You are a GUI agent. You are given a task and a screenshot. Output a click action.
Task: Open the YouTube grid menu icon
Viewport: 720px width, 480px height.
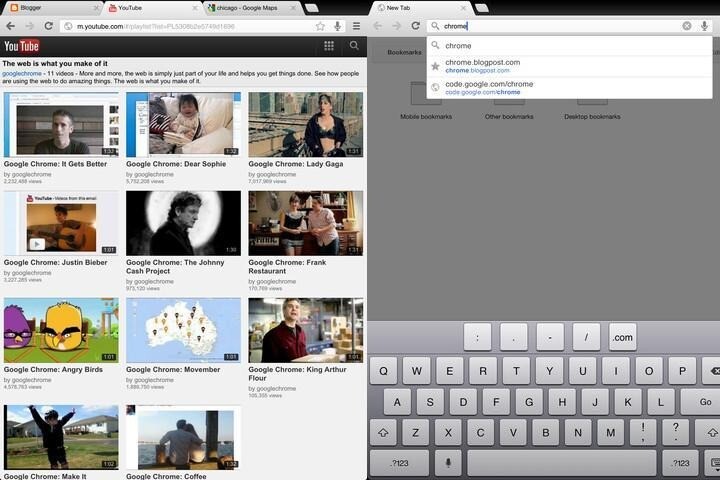point(329,45)
